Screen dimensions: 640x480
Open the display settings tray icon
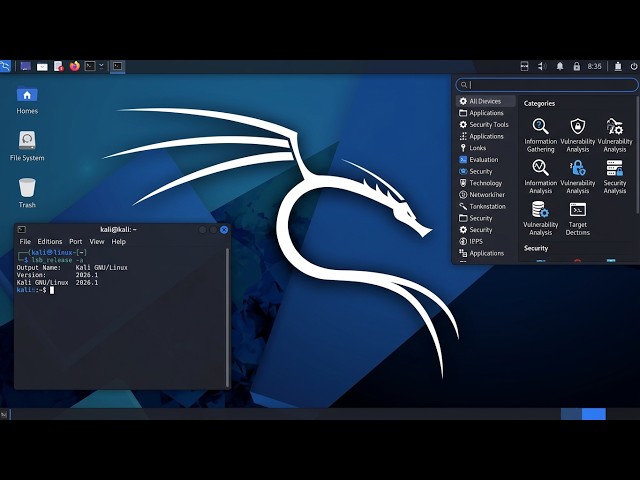pos(524,66)
